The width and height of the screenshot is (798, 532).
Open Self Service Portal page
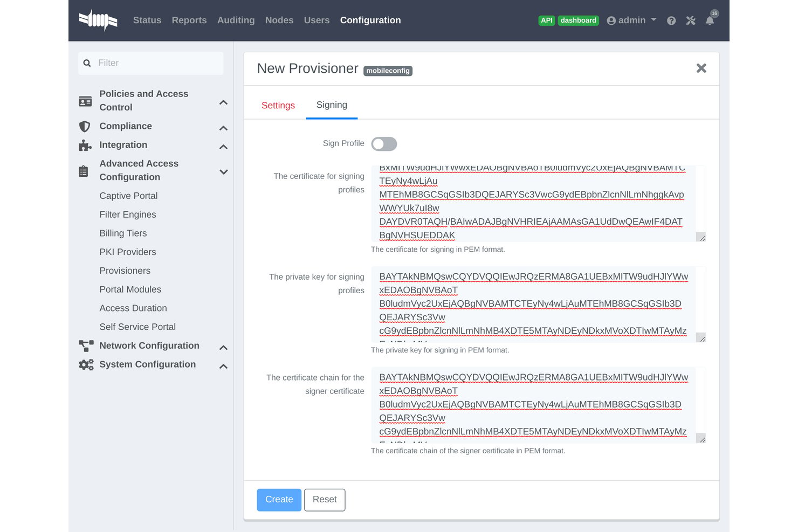pyautogui.click(x=137, y=327)
